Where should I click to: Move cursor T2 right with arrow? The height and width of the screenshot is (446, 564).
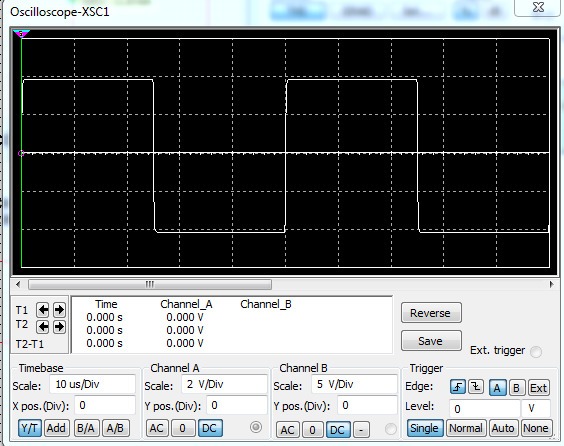59,327
